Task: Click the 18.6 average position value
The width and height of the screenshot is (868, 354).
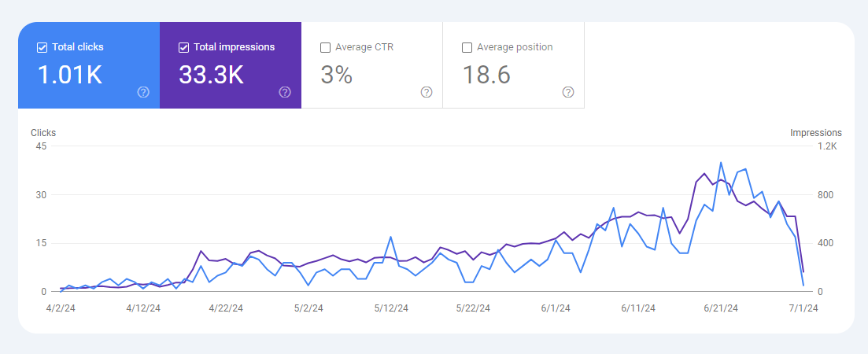Action: point(486,75)
